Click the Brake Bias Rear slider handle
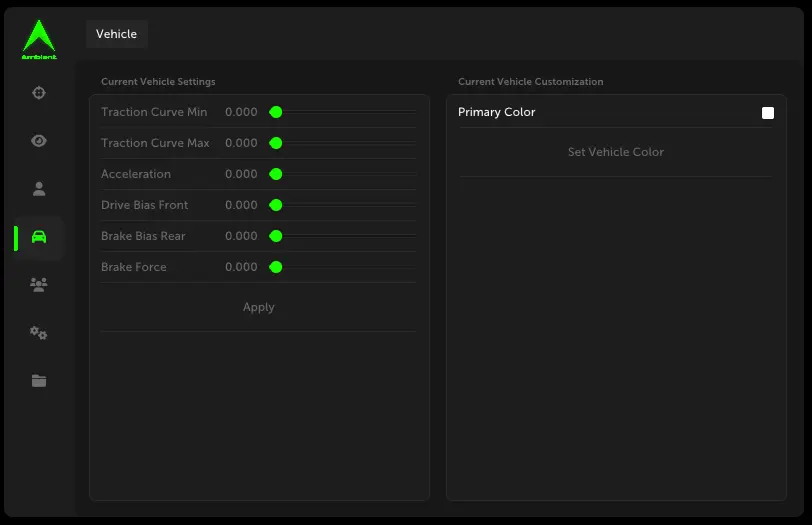 276,236
